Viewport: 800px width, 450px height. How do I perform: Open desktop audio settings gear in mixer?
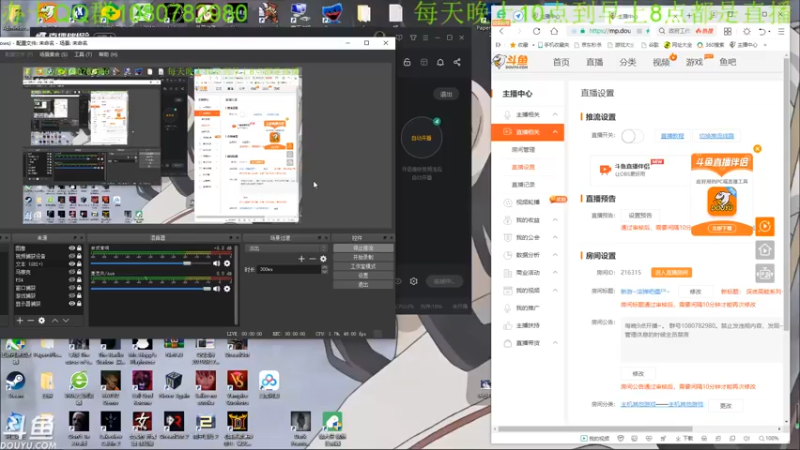(x=227, y=263)
